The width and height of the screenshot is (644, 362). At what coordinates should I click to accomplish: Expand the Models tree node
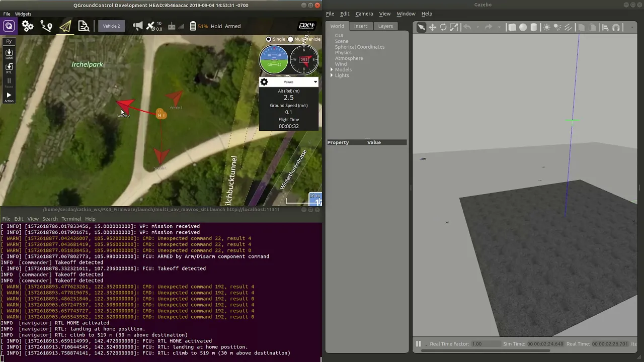coord(332,70)
